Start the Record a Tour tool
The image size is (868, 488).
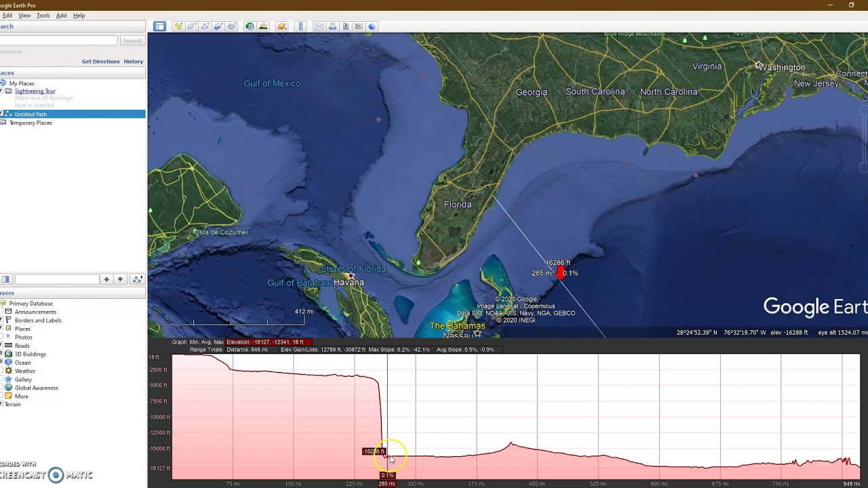(x=231, y=26)
